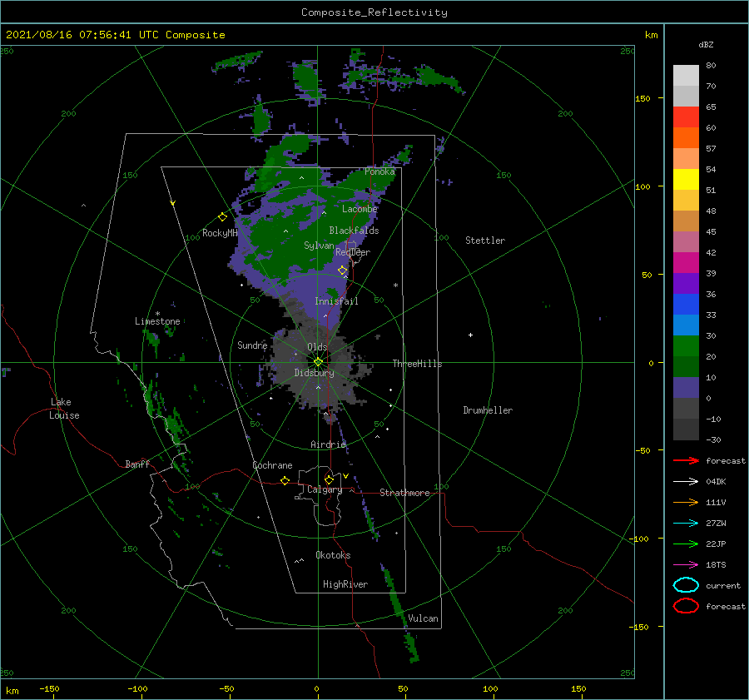Click the asterisk marker above Limestone

pyautogui.click(x=157, y=314)
